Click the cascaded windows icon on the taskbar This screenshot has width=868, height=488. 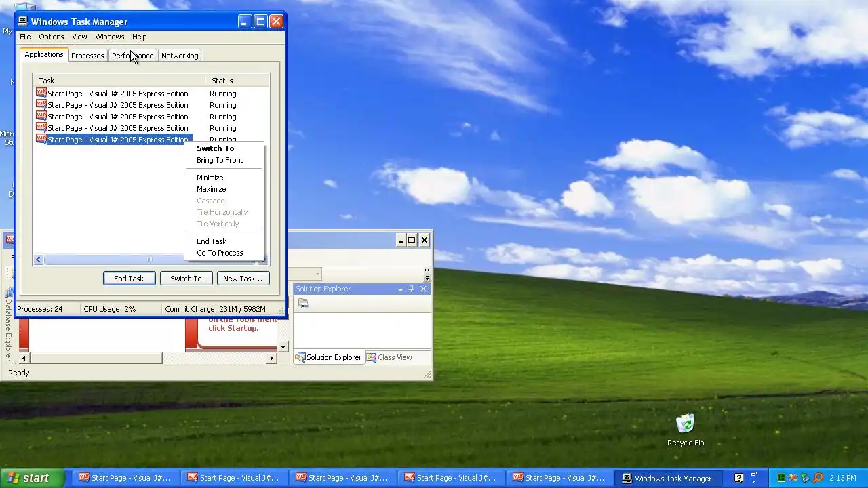click(754, 475)
